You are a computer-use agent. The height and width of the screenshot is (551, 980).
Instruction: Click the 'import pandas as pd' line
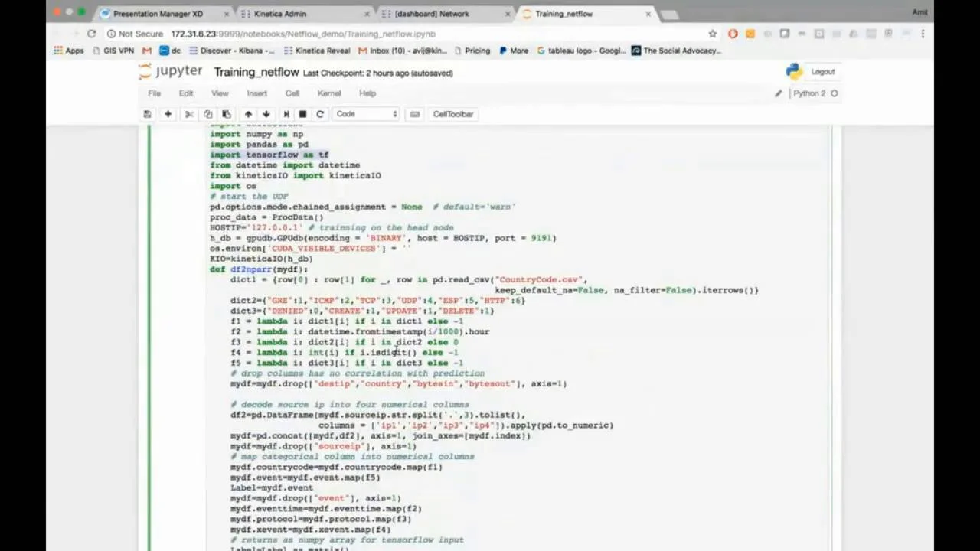(x=259, y=144)
